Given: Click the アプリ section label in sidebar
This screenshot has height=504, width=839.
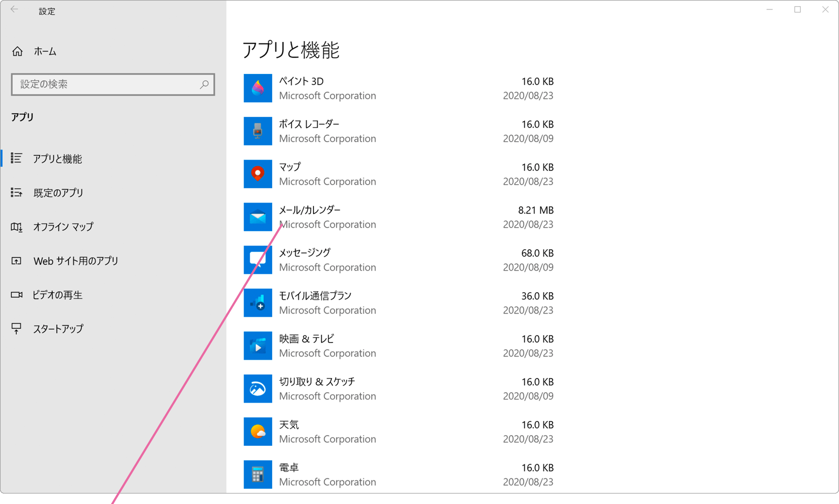Looking at the screenshot, I should point(23,117).
